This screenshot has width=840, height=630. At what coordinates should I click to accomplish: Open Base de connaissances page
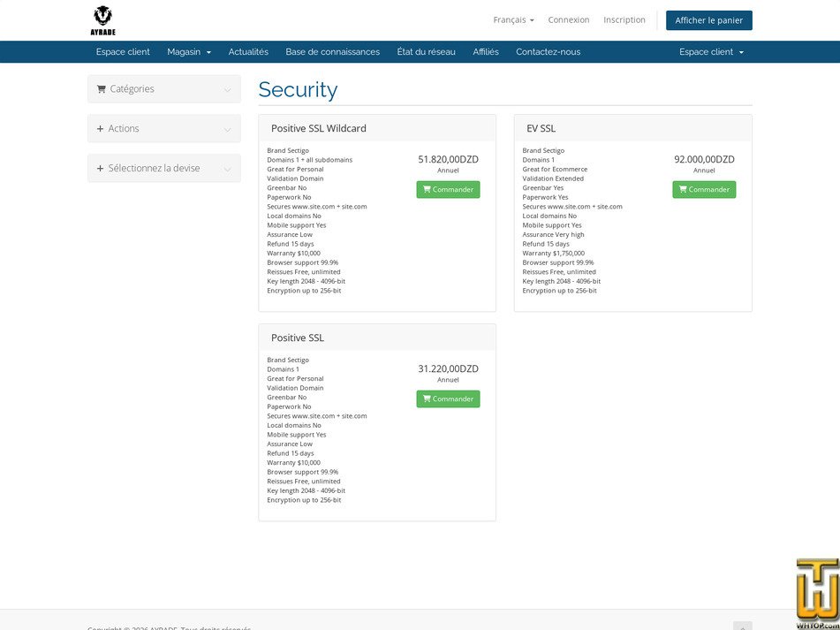click(x=333, y=52)
